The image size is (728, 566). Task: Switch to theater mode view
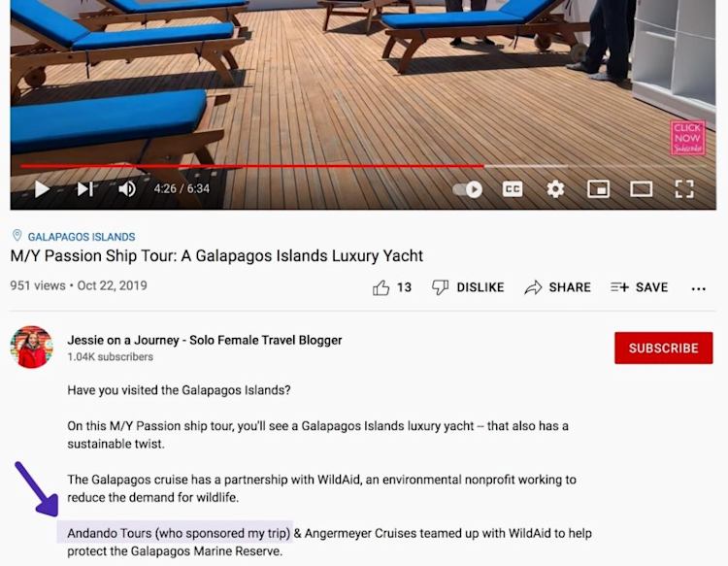click(642, 189)
